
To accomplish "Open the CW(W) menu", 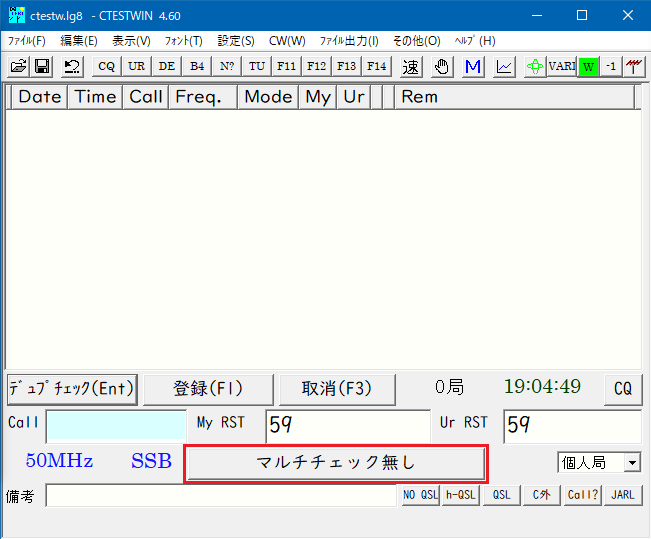I will (287, 41).
